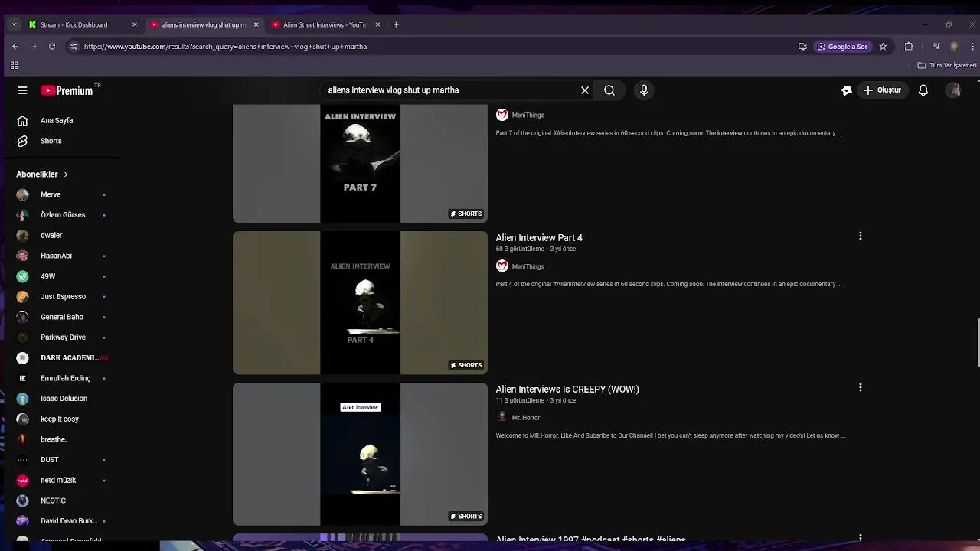
Task: Click the Oluştur create button
Action: tap(882, 90)
